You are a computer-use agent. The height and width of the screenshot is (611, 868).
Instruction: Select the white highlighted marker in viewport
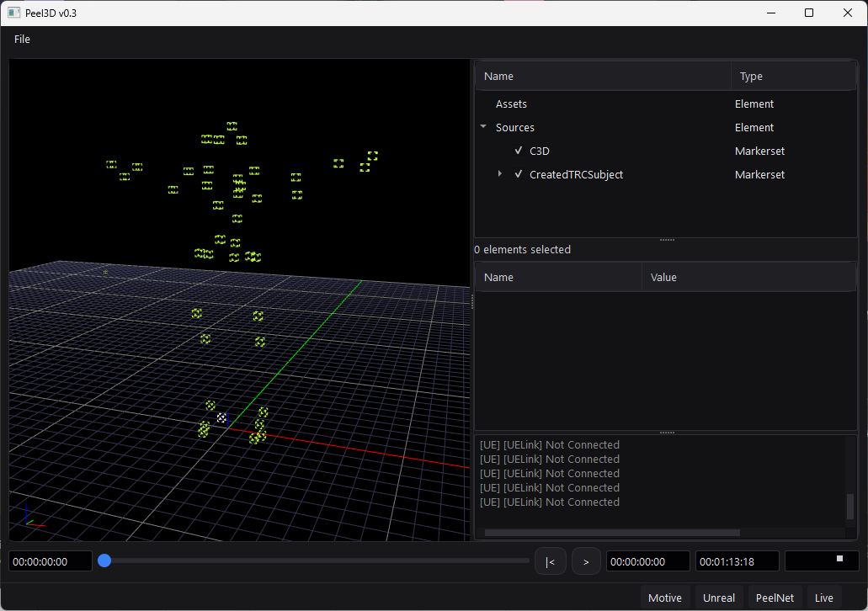[x=221, y=417]
